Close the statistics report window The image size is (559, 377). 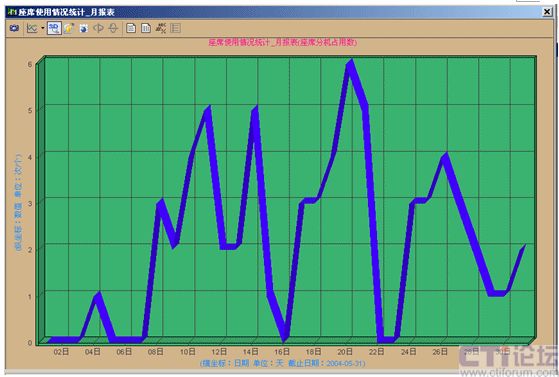point(547,12)
